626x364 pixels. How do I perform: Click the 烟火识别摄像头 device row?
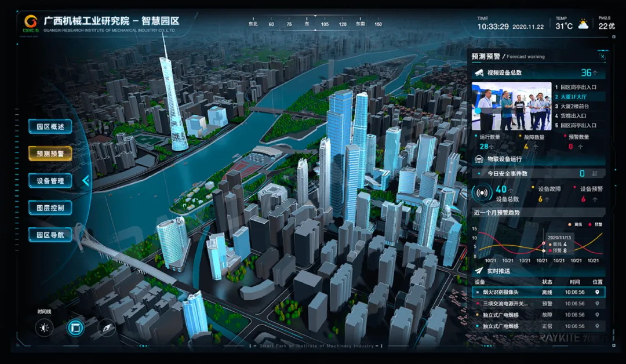pyautogui.click(x=538, y=292)
